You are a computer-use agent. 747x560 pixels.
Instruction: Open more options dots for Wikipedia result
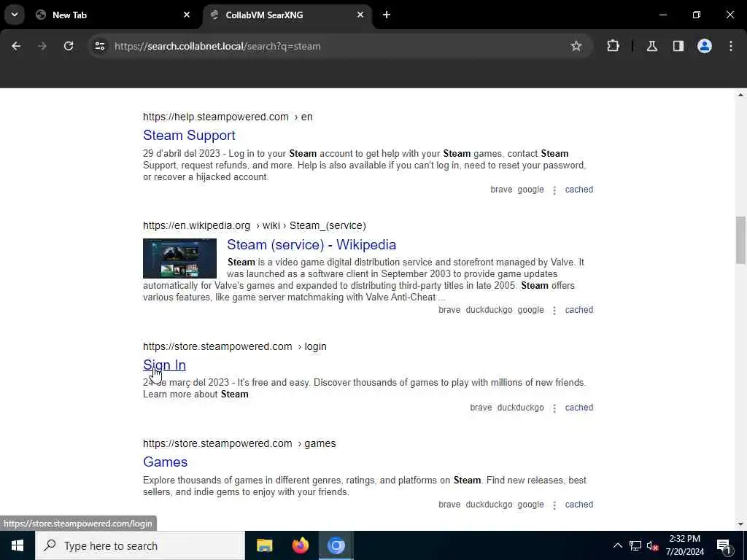pos(554,311)
